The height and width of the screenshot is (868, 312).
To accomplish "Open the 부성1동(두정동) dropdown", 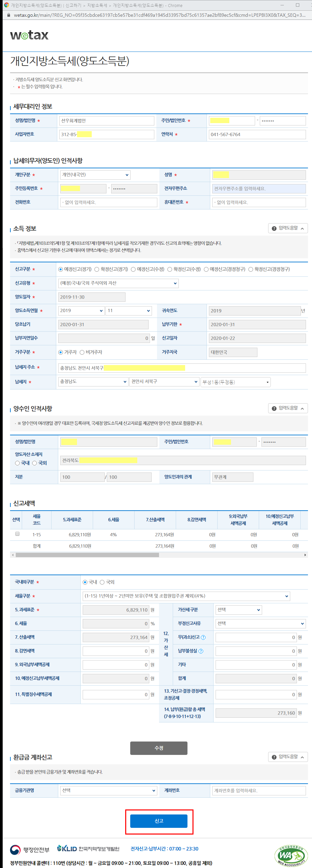I will [236, 382].
